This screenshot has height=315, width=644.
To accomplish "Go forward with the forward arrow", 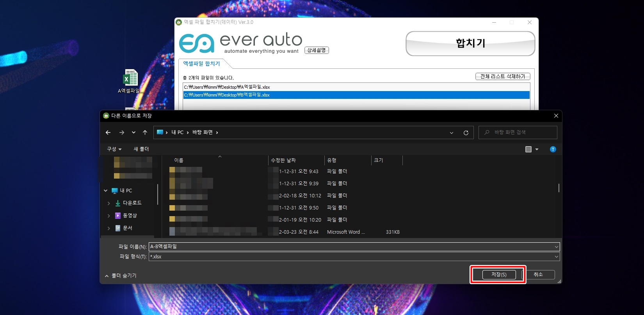I will [122, 132].
